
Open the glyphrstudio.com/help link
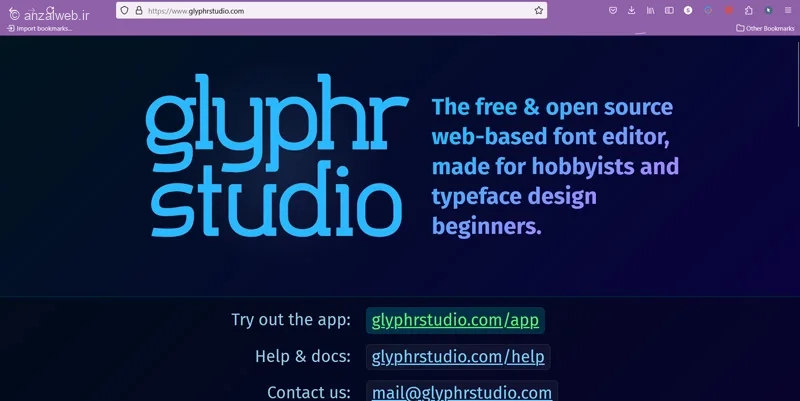point(458,357)
